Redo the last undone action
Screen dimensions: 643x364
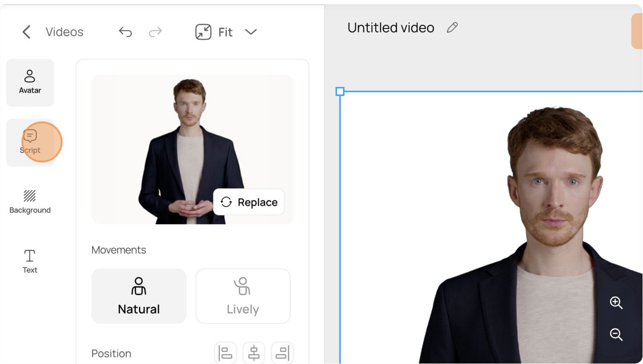point(155,32)
